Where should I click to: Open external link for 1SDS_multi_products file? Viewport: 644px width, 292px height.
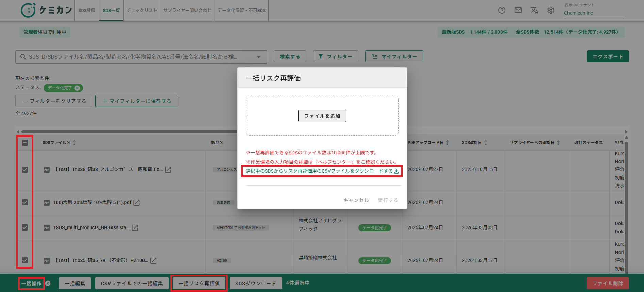(x=135, y=227)
